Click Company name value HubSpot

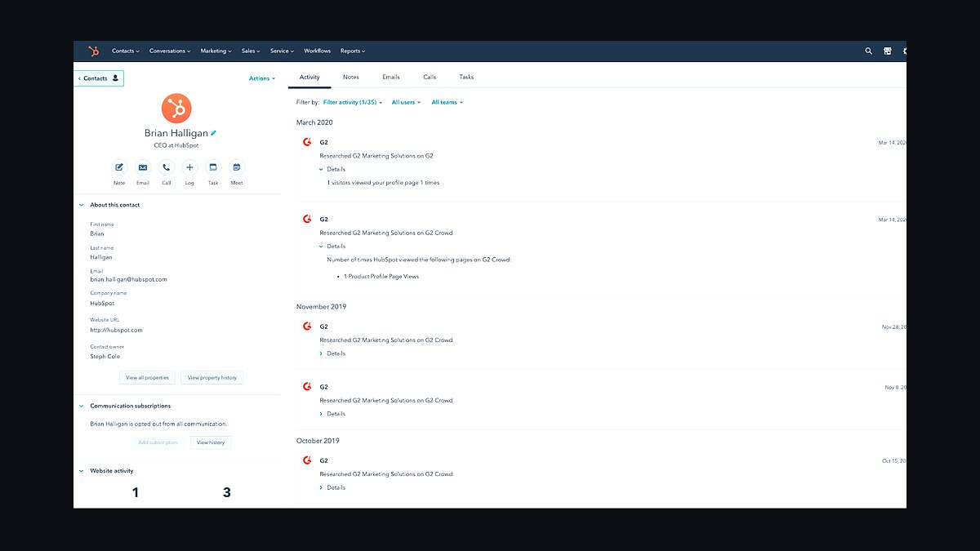(x=102, y=303)
